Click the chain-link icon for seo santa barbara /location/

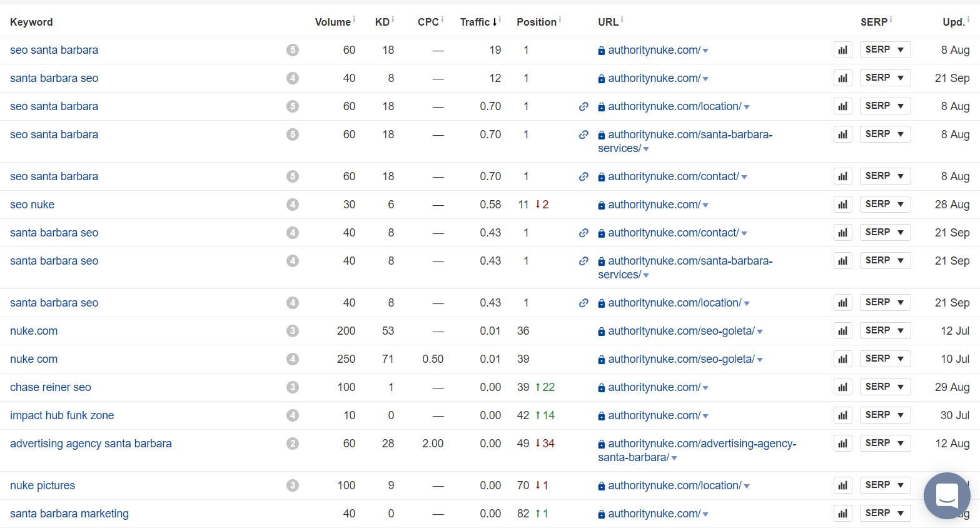583,106
